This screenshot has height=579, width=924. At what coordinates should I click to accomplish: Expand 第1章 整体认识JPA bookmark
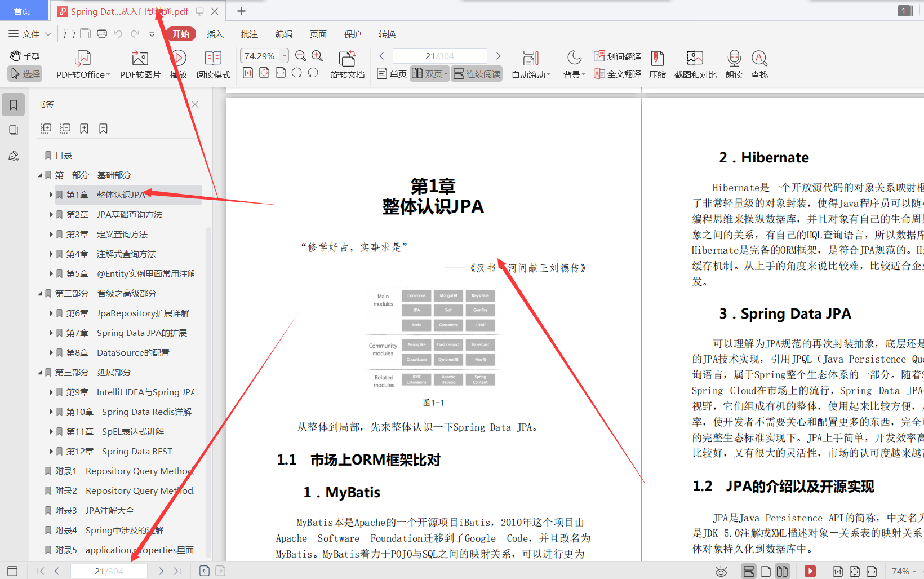[x=51, y=195]
